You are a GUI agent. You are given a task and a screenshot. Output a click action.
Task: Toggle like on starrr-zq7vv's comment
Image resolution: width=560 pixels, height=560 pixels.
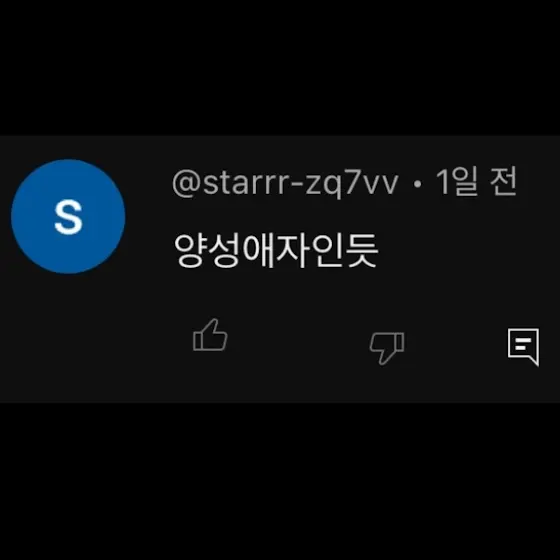pos(210,335)
